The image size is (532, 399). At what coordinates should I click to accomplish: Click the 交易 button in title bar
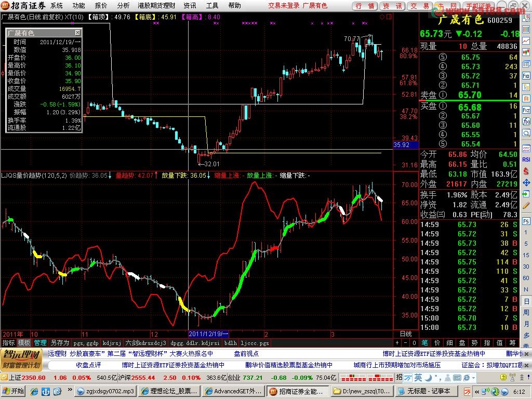420,6
